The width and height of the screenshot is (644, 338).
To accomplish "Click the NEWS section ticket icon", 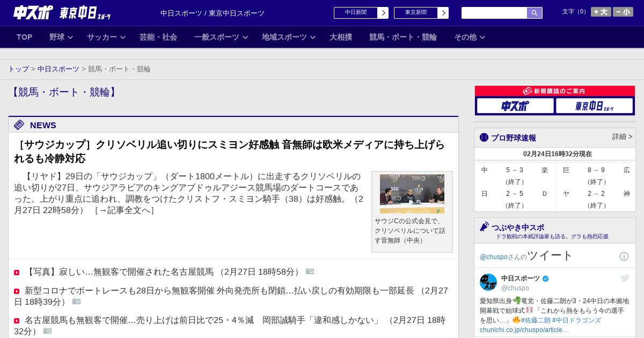I will tap(19, 125).
